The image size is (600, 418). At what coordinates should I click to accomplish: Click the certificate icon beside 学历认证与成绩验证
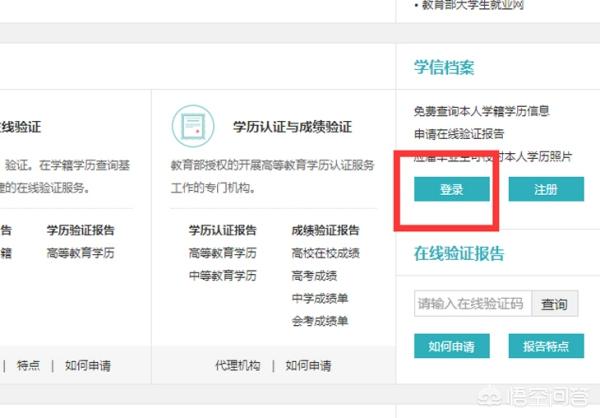193,126
